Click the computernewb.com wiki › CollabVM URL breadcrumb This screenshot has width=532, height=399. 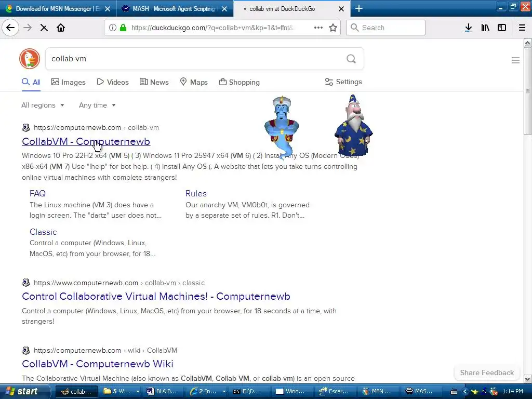[x=105, y=350]
